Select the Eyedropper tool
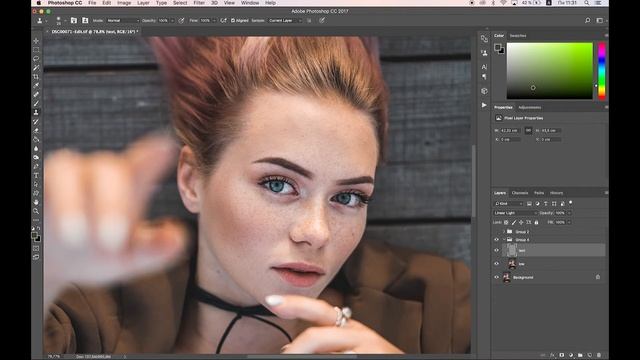 (x=36, y=85)
